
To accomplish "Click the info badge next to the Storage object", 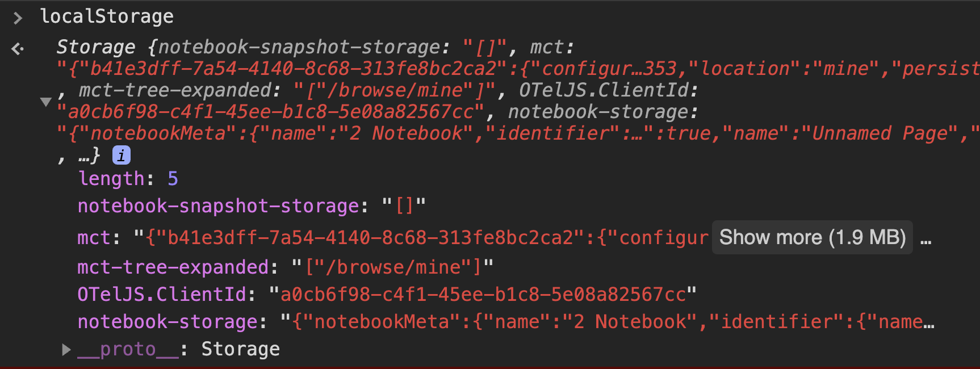I will point(120,154).
